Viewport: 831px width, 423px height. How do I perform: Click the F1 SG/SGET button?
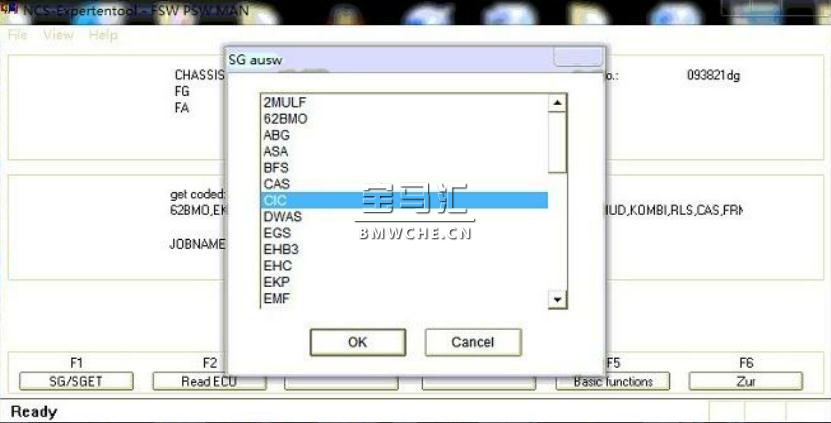point(76,381)
